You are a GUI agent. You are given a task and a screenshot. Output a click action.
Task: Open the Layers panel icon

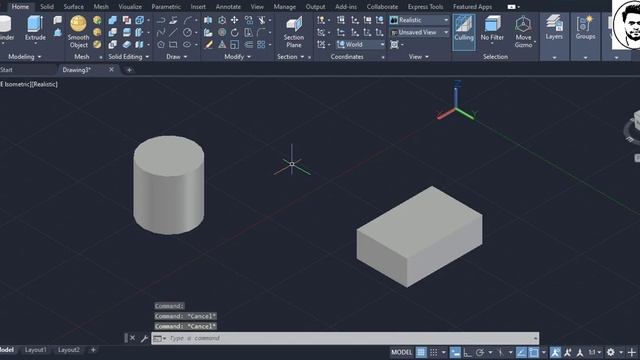(x=554, y=28)
